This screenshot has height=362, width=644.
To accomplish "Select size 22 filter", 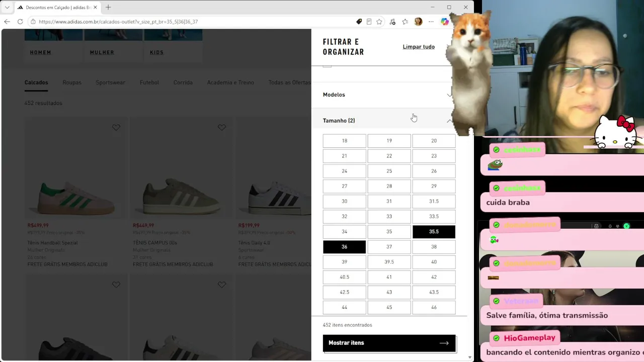I will coord(389,156).
